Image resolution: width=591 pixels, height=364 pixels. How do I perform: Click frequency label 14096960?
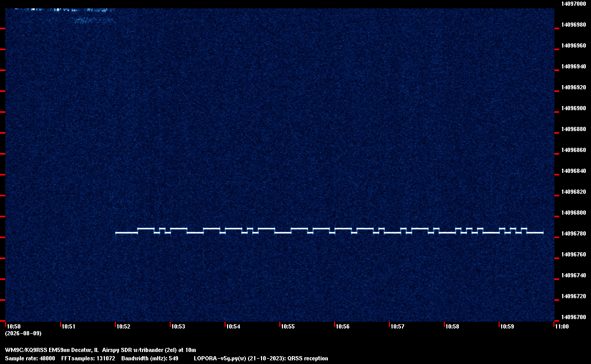click(x=574, y=45)
